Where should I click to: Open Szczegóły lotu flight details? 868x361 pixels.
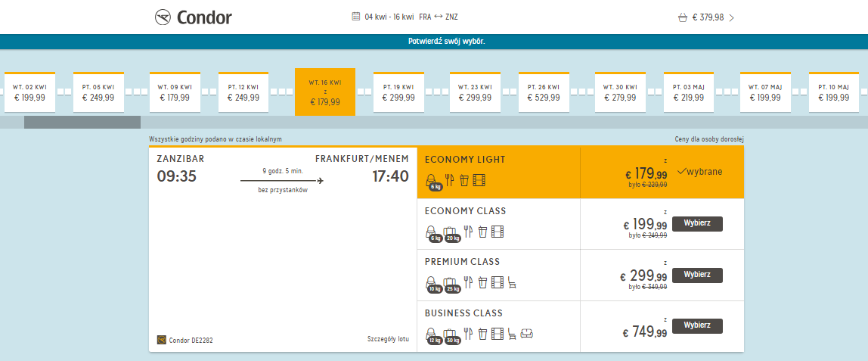point(388,338)
